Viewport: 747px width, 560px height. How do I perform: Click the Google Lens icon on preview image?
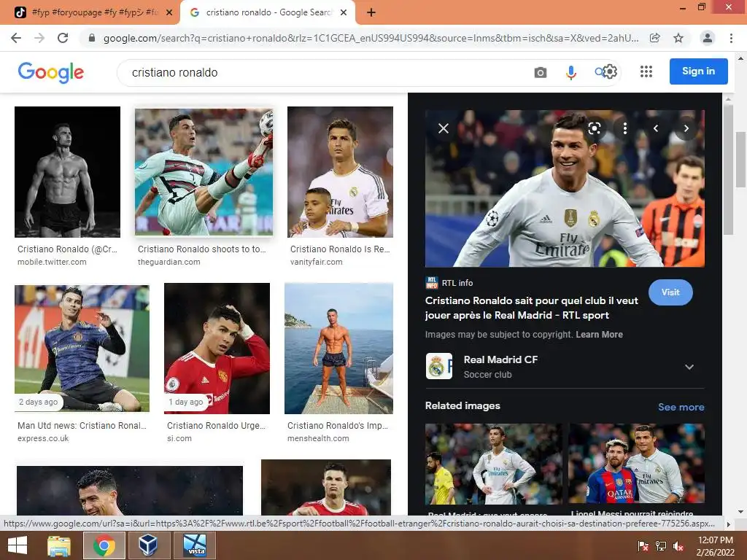coord(594,128)
